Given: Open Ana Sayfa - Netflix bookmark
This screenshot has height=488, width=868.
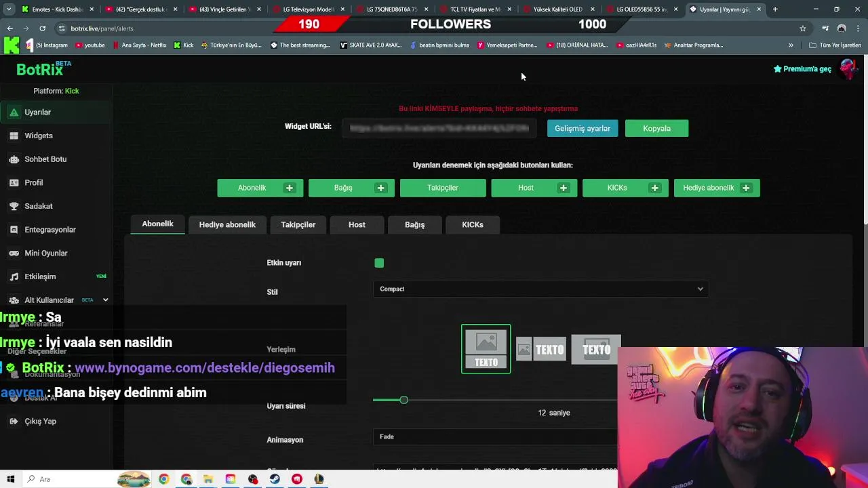Looking at the screenshot, I should pos(140,45).
